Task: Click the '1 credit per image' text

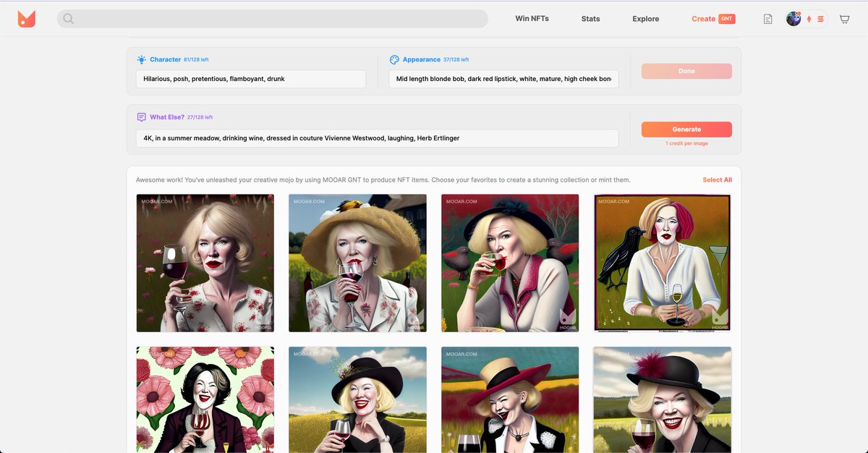Action: click(686, 143)
